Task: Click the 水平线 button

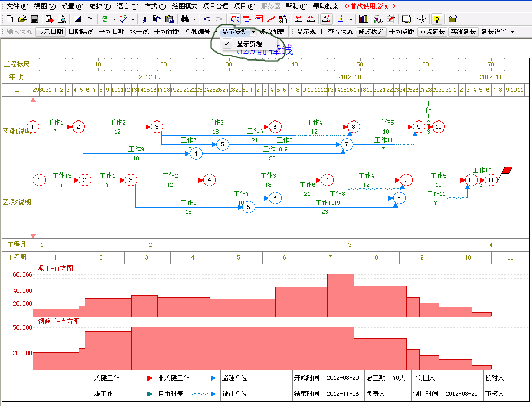Action: coord(139,31)
